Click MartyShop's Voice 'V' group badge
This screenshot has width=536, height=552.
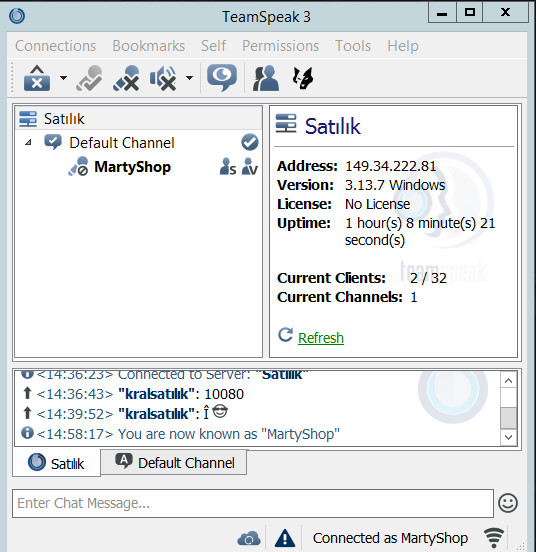[x=250, y=167]
